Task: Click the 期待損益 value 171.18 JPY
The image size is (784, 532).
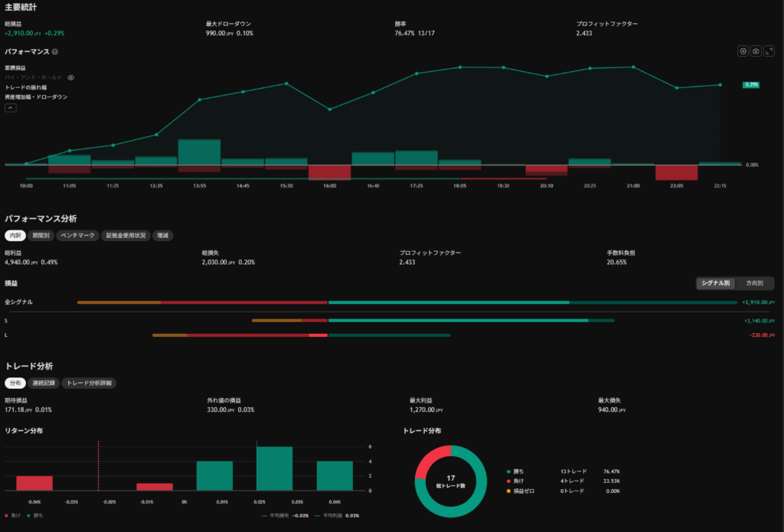Action: tap(18, 410)
